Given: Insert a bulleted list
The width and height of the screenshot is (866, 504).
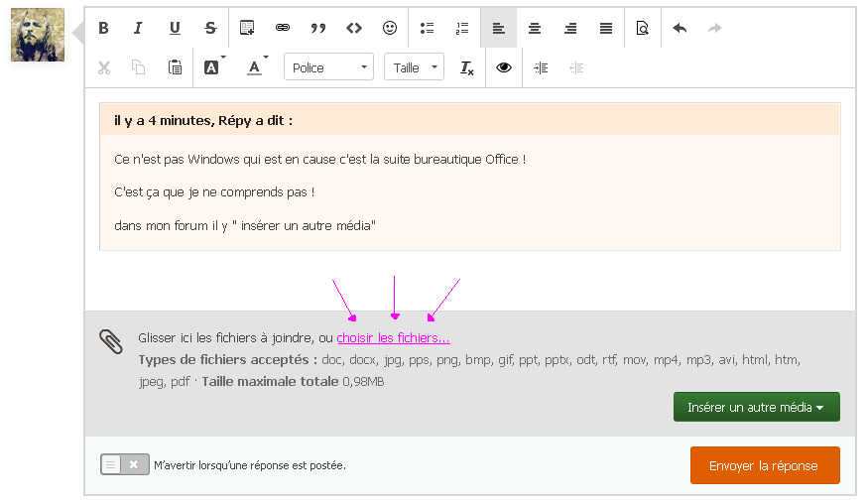Looking at the screenshot, I should (x=427, y=28).
